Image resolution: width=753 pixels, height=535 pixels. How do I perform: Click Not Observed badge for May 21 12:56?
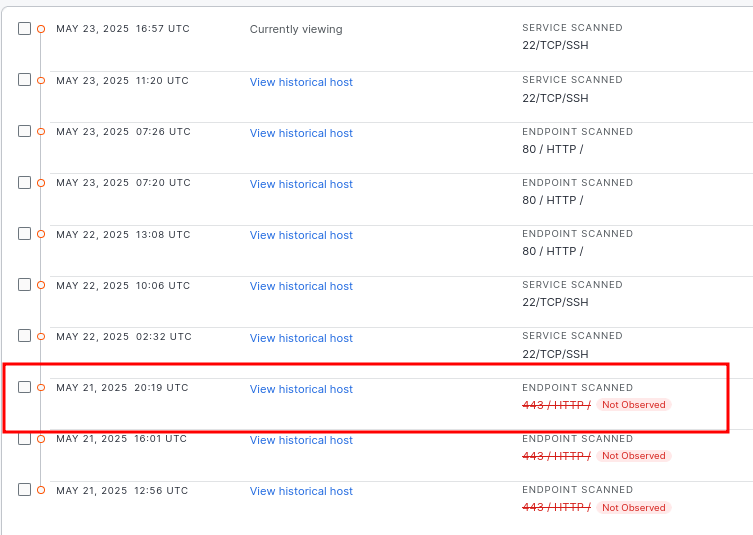[x=633, y=508]
